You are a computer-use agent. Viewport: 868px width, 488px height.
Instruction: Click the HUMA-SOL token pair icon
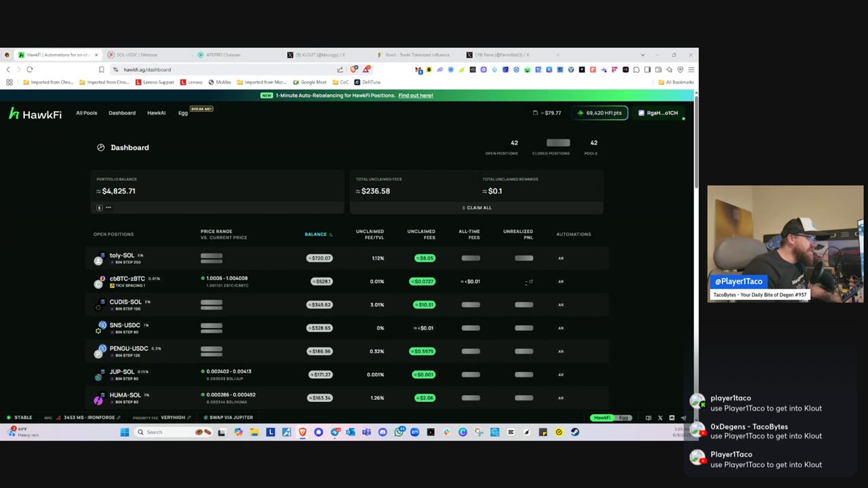coord(99,398)
